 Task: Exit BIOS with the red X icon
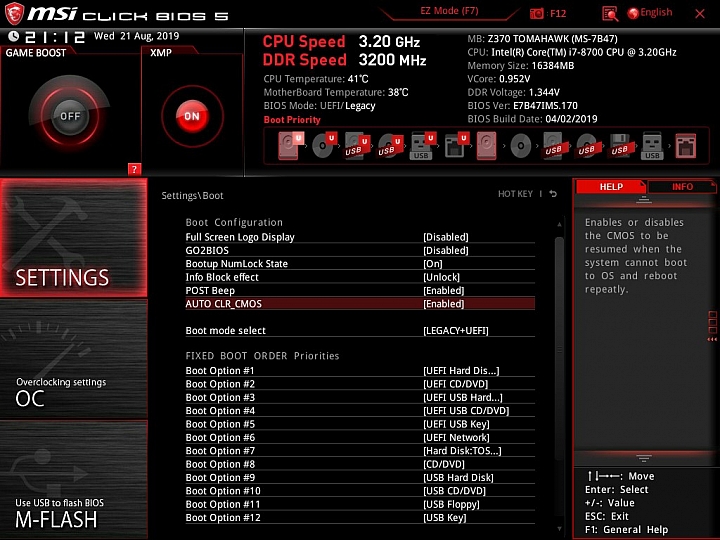click(x=700, y=14)
